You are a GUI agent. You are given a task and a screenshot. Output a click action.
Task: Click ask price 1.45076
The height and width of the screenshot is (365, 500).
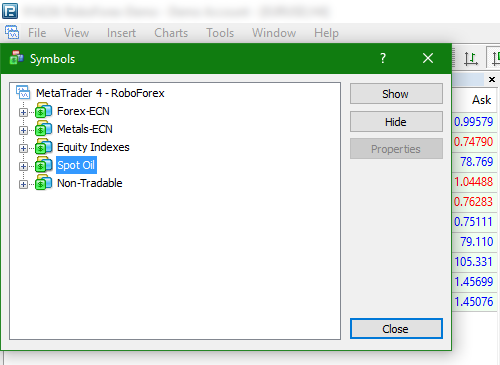pos(473,302)
